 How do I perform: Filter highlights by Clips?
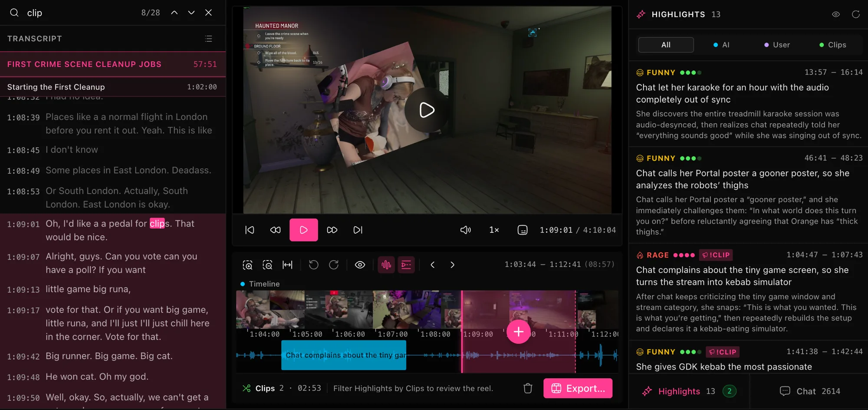pos(832,45)
